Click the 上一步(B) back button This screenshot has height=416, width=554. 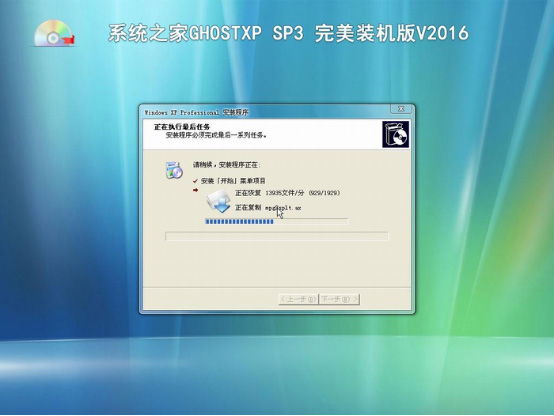298,299
